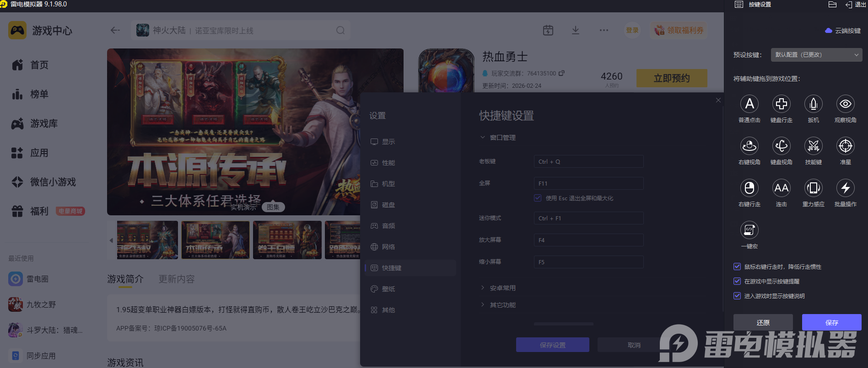The width and height of the screenshot is (868, 368).
Task: Select the 扳机 trigger key icon
Action: (814, 104)
